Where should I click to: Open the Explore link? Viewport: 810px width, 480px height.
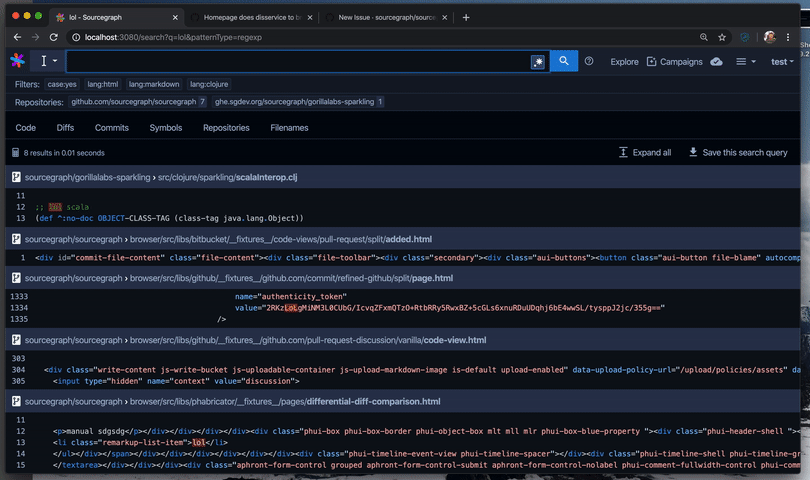624,61
